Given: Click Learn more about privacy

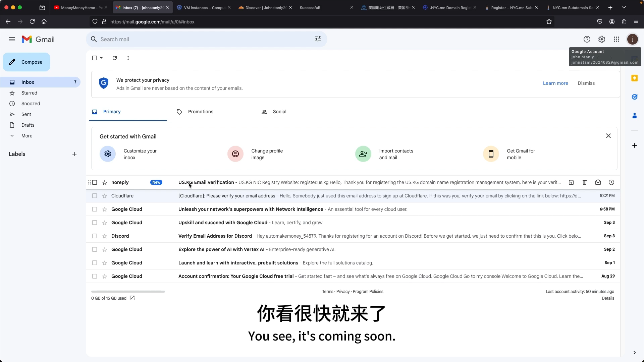Looking at the screenshot, I should (x=555, y=83).
